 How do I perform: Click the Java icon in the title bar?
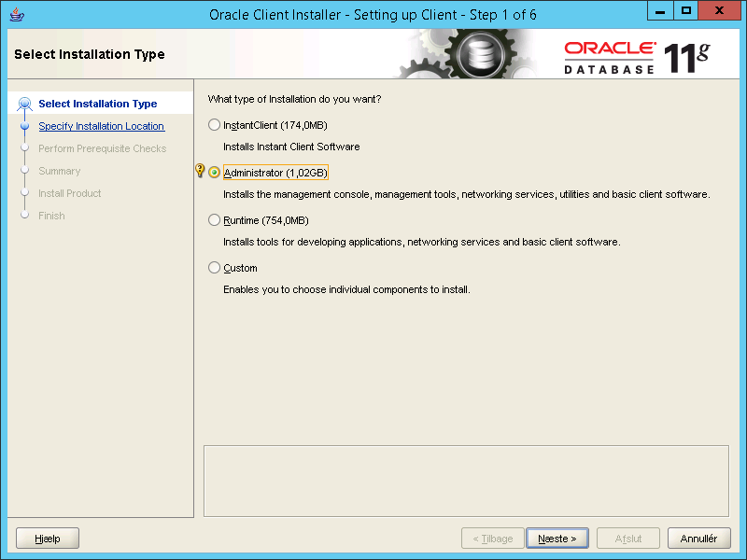pos(17,14)
